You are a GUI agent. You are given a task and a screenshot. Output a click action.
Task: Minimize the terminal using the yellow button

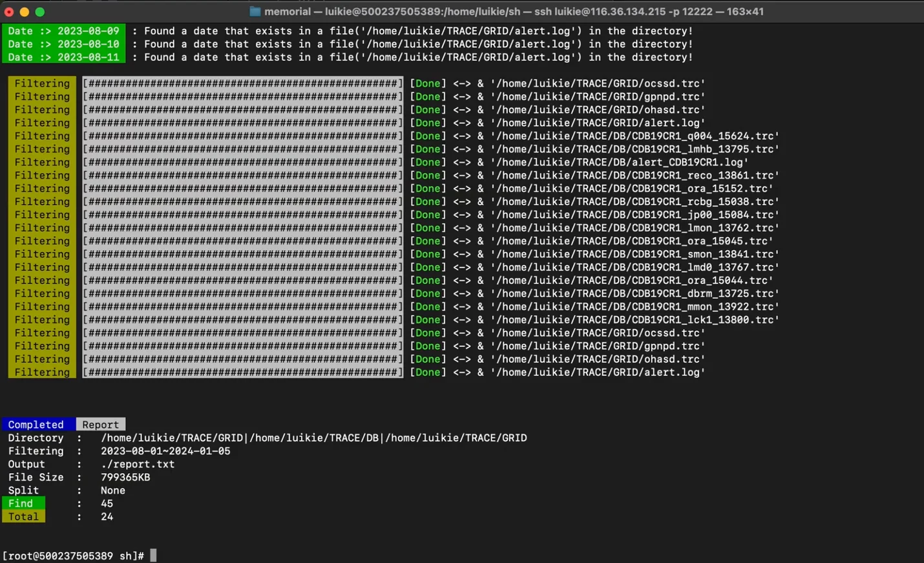point(25,12)
